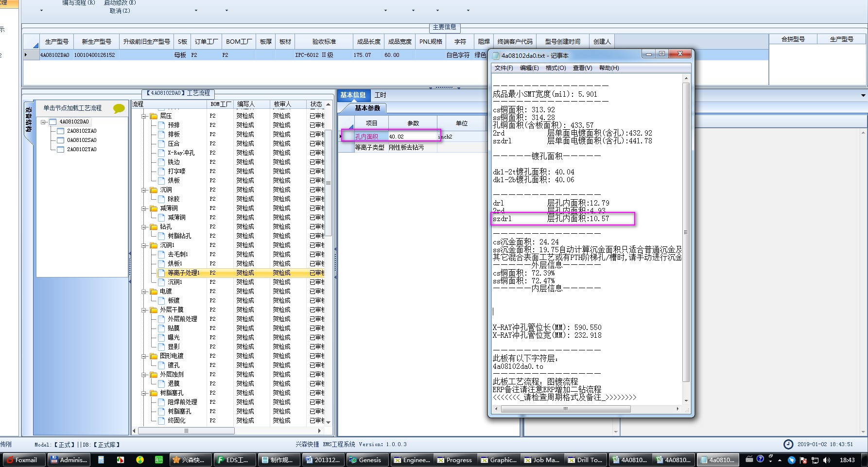Click the Notepad window title icon

(x=496, y=56)
